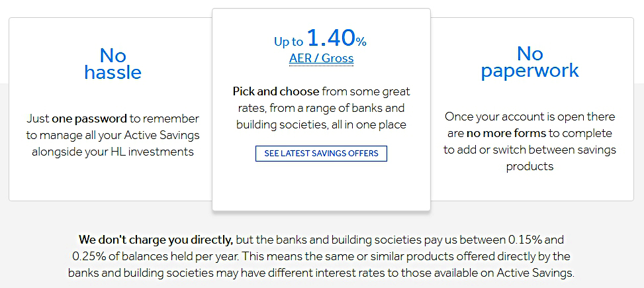Click the "No hassle" heading
644x288 pixels.
click(113, 64)
